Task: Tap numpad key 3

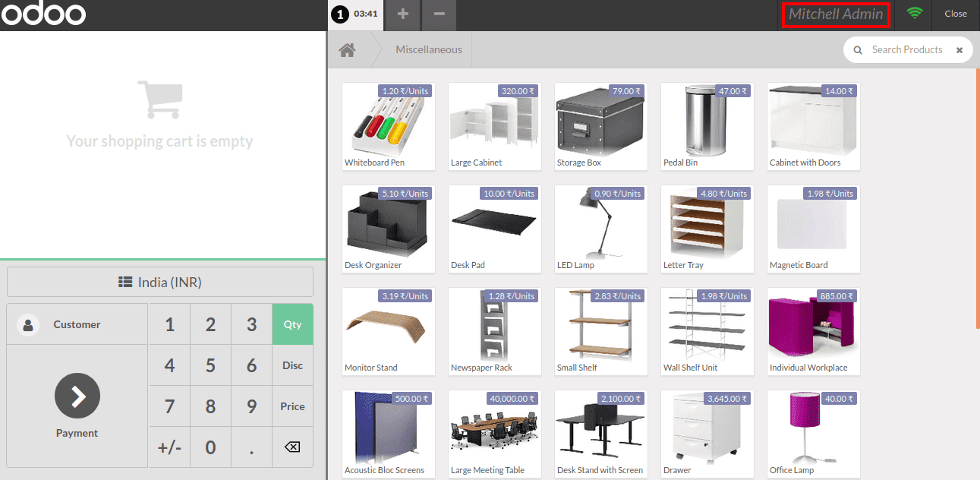Action: click(251, 324)
